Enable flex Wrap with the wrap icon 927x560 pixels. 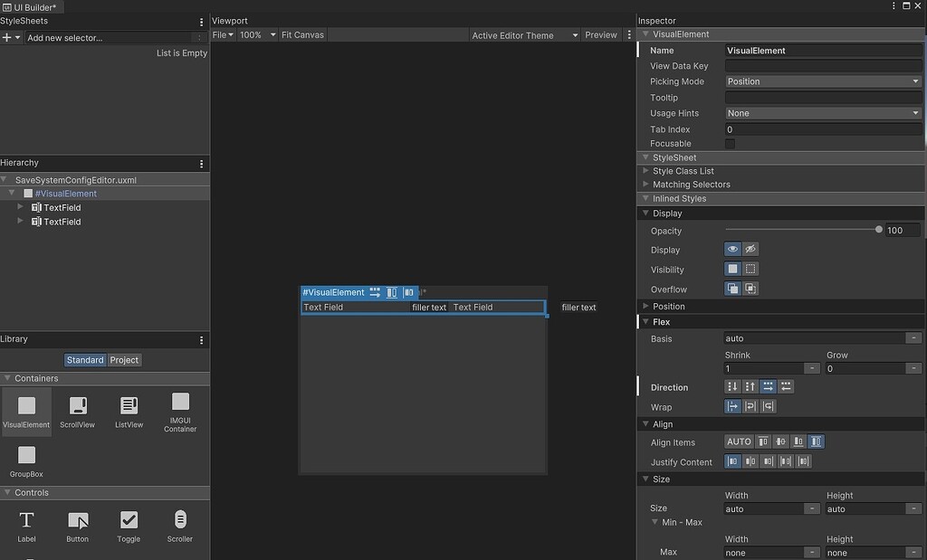(750, 406)
